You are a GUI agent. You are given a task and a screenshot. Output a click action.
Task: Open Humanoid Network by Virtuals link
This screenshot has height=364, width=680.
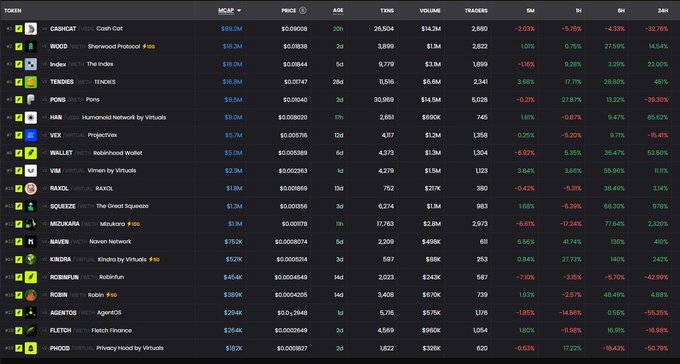pyautogui.click(x=124, y=118)
